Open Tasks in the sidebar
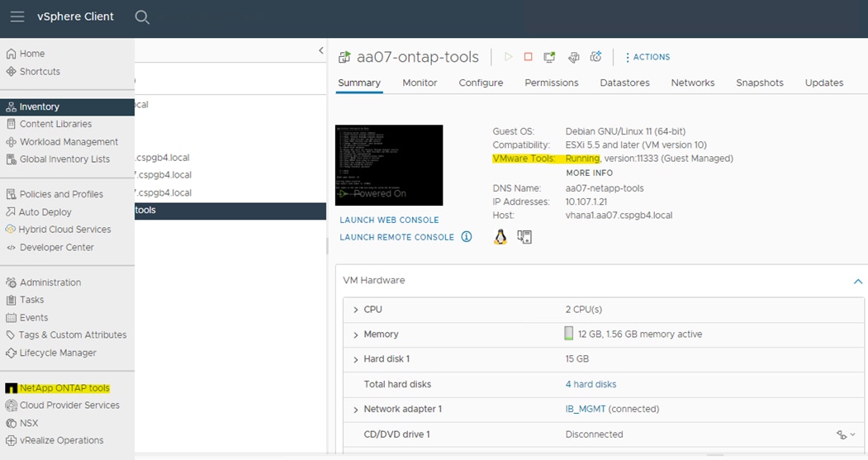The width and height of the screenshot is (868, 460). click(x=31, y=300)
